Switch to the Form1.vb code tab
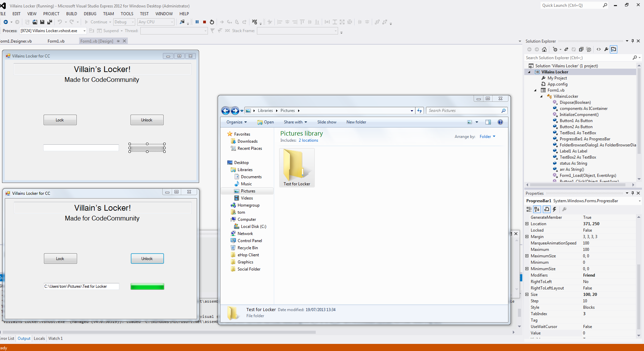The image size is (644, 351). 56,41
